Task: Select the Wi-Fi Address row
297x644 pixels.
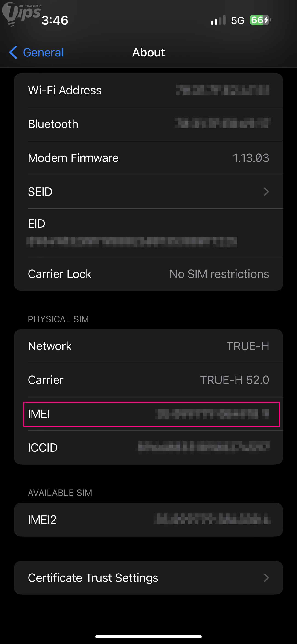Action: click(148, 90)
